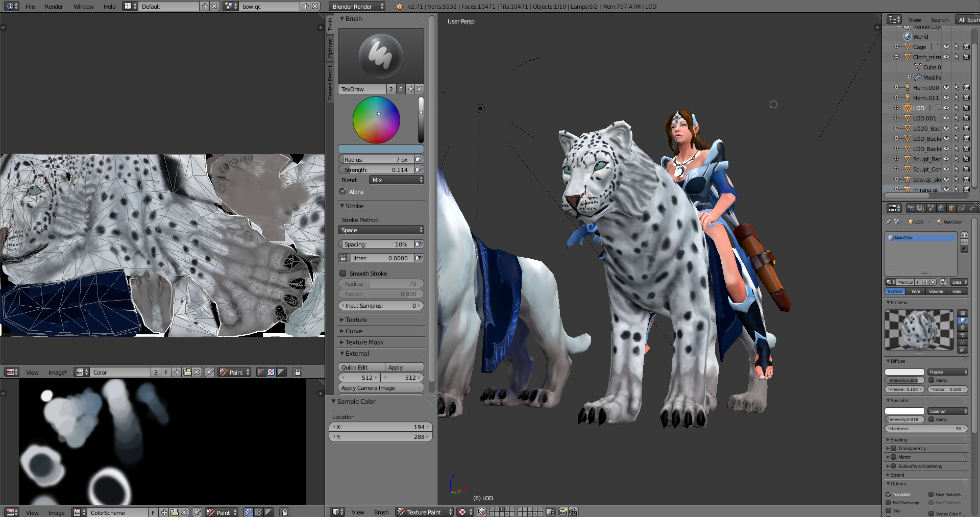This screenshot has height=517, width=980.
Task: Add new brush plus next to TexDraw
Action: pos(410,89)
